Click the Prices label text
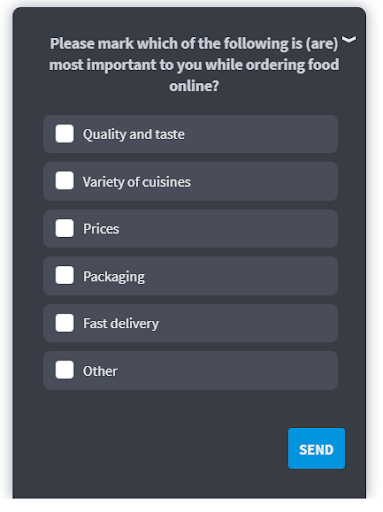Image resolution: width=383 pixels, height=512 pixels. pos(101,229)
